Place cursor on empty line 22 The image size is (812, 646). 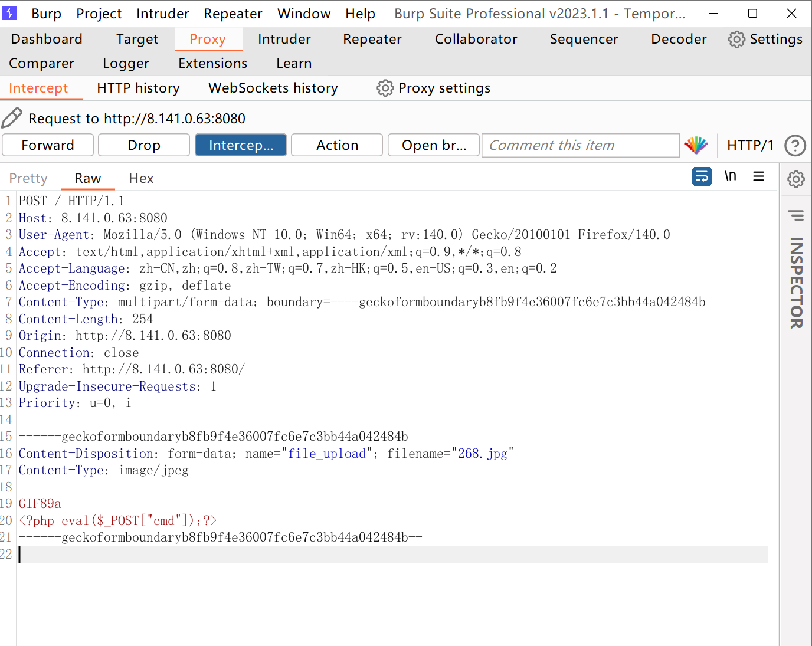pos(392,554)
